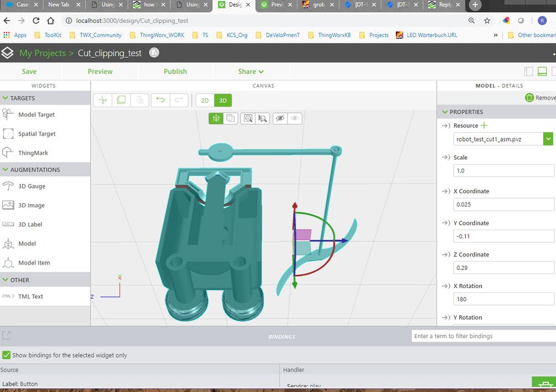Click the green Remove trash icon
Screen dimensions: 556x392
coord(529,98)
